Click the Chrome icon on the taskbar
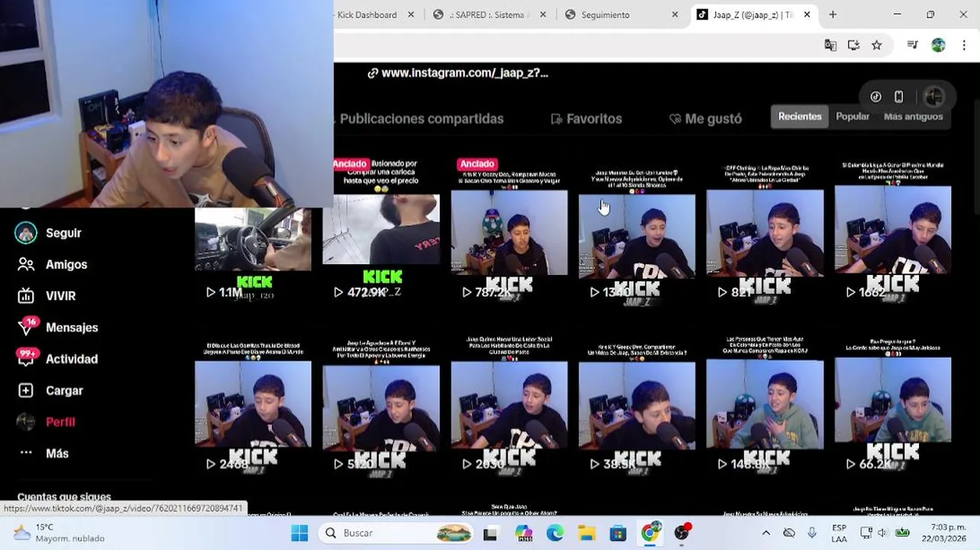Image resolution: width=980 pixels, height=550 pixels. (650, 533)
